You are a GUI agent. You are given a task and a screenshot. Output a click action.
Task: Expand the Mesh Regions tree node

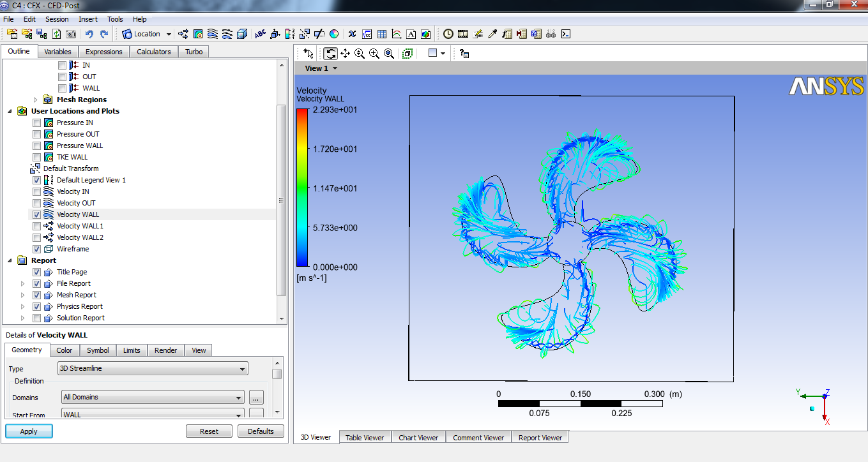click(36, 100)
